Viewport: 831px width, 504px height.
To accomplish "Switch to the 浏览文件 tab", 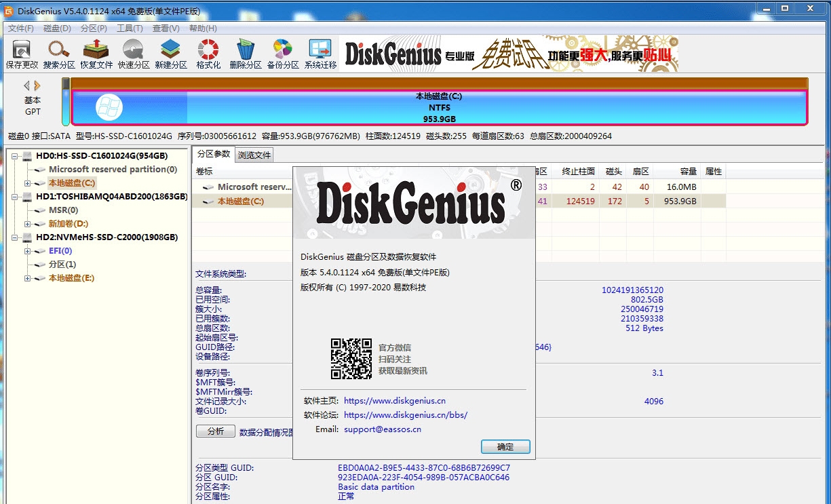I will click(254, 154).
